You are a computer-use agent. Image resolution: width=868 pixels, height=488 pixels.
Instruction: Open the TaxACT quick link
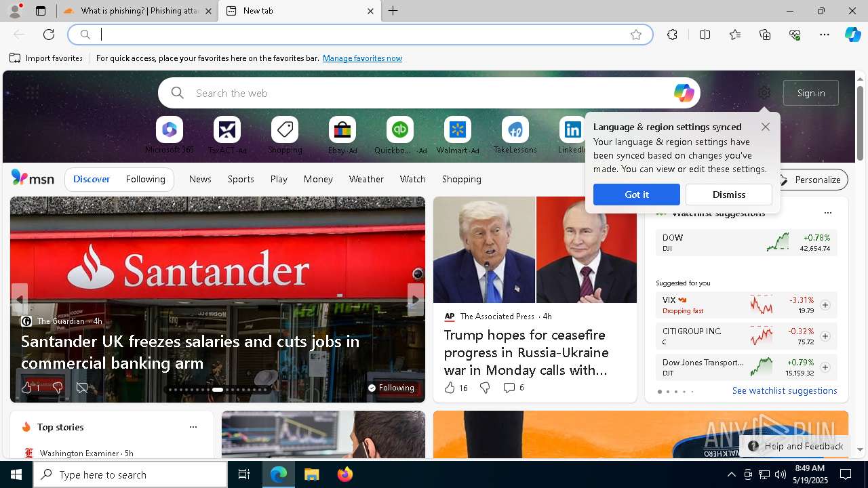pos(227,136)
